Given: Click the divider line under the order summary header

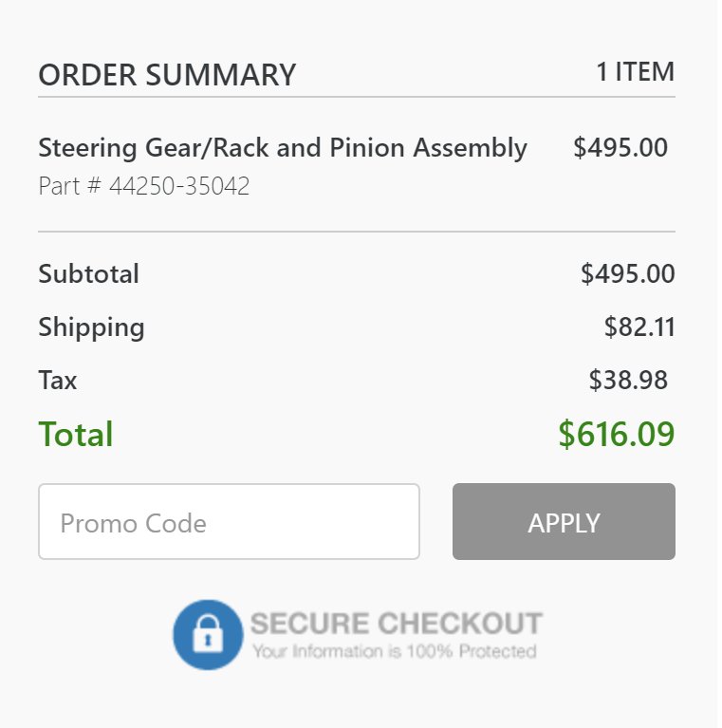Looking at the screenshot, I should click(x=357, y=97).
